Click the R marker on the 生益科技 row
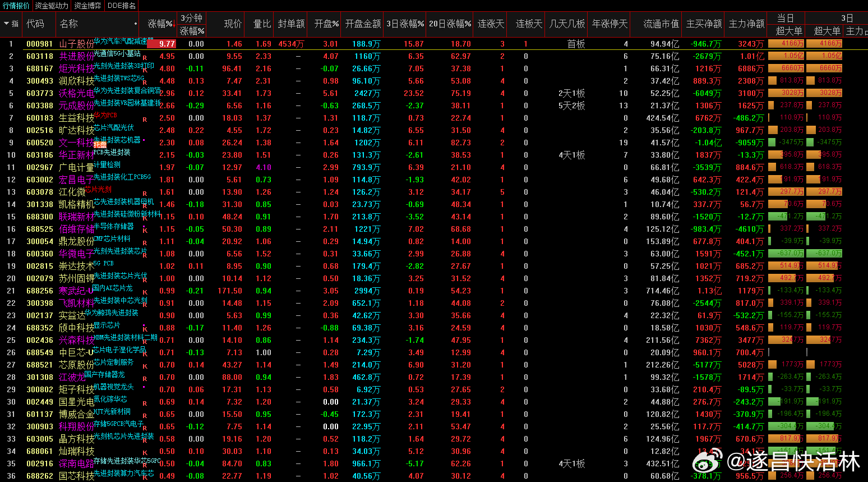 pos(145,120)
